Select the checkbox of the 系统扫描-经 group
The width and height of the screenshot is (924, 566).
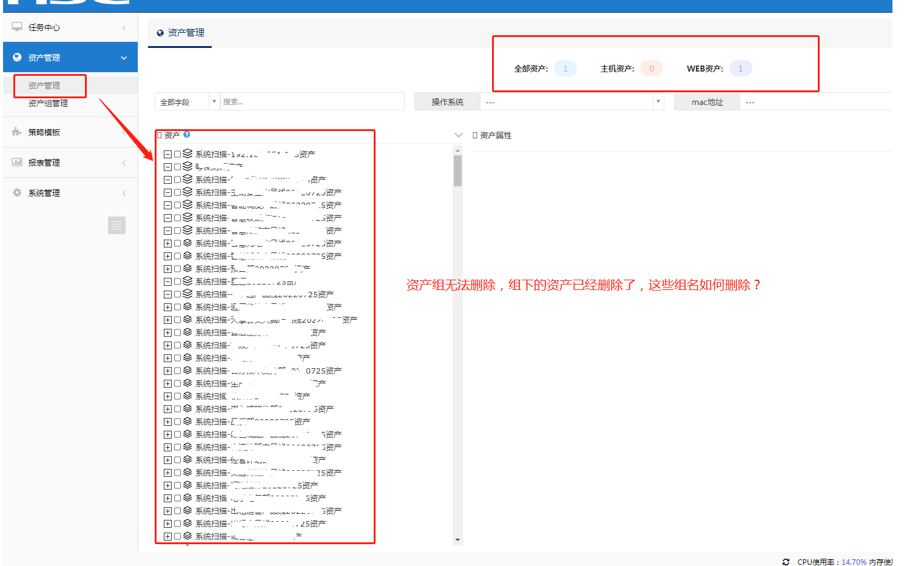click(177, 460)
